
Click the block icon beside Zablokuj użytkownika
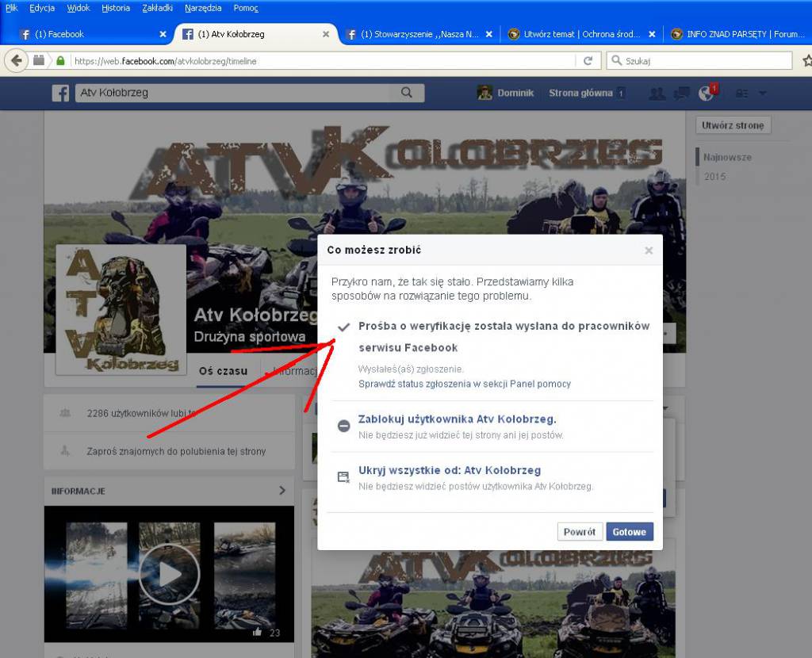(344, 426)
